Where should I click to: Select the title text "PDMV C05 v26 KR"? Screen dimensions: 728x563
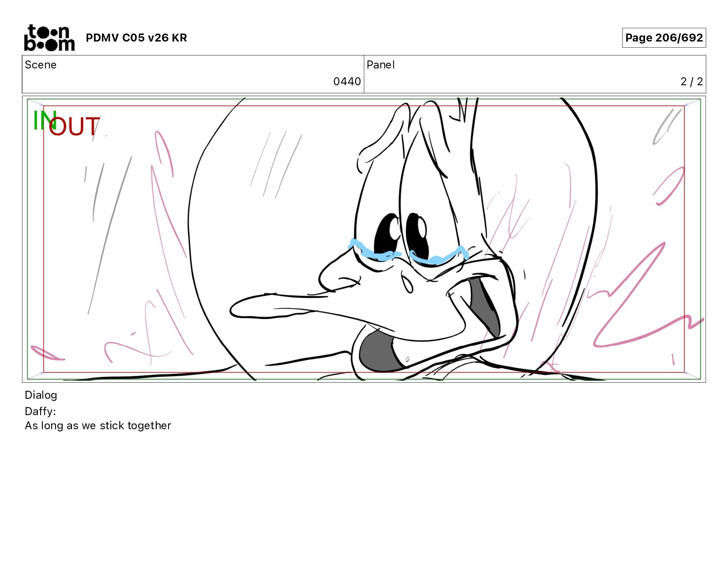tap(136, 38)
